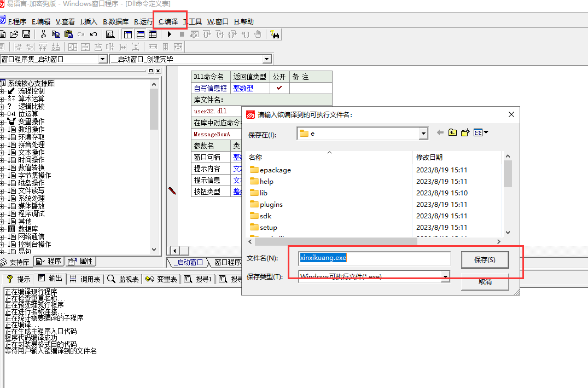Undo the last action via the toolbar arrow
Screen dimensions: 588x388
click(94, 34)
